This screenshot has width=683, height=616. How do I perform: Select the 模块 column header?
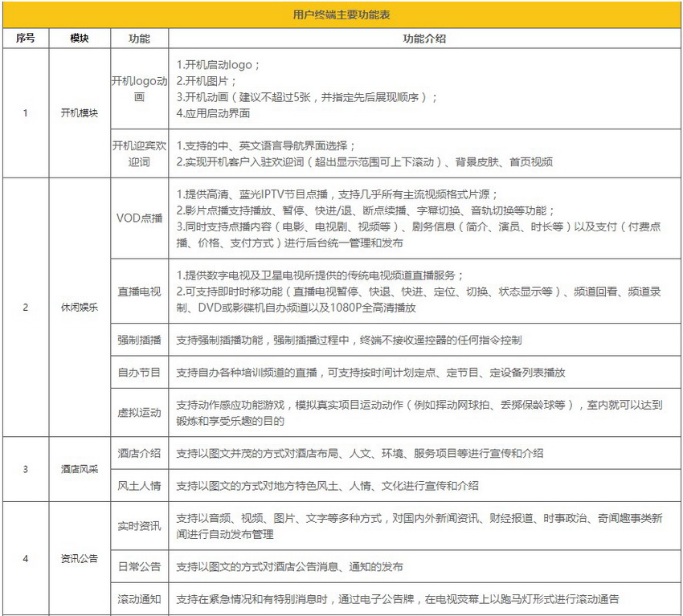(x=80, y=39)
